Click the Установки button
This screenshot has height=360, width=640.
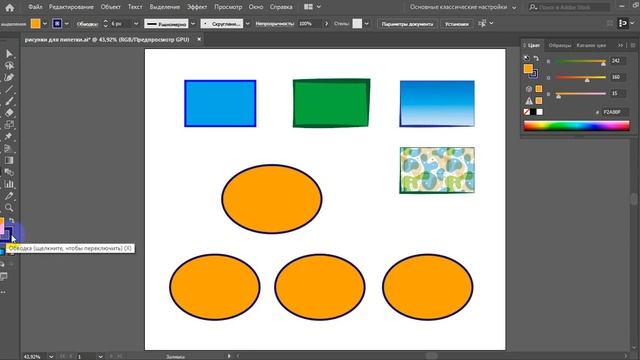456,24
